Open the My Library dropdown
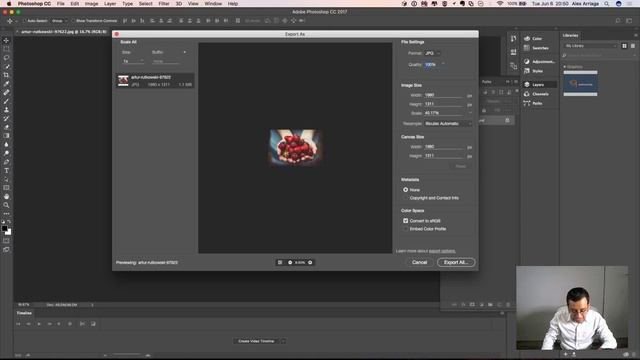 [x=591, y=46]
